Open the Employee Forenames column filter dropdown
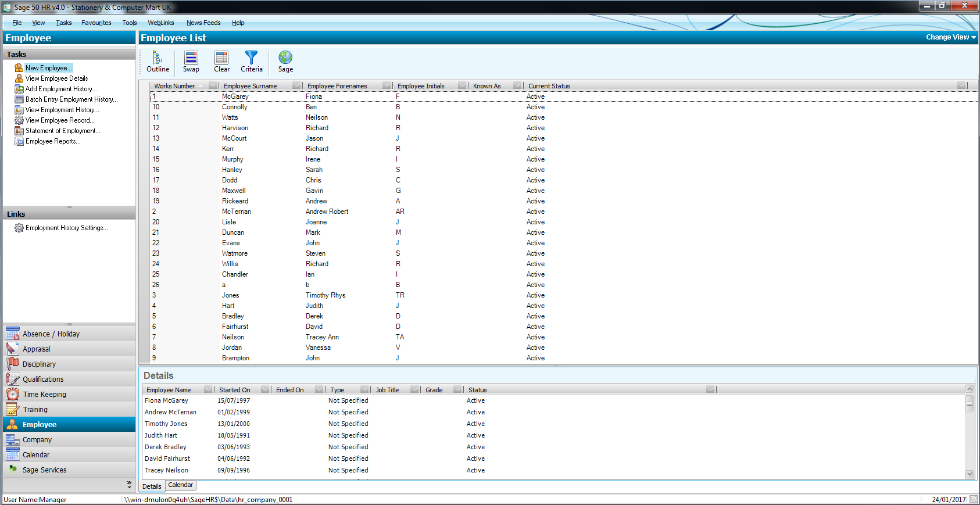This screenshot has width=980, height=505. [x=387, y=86]
